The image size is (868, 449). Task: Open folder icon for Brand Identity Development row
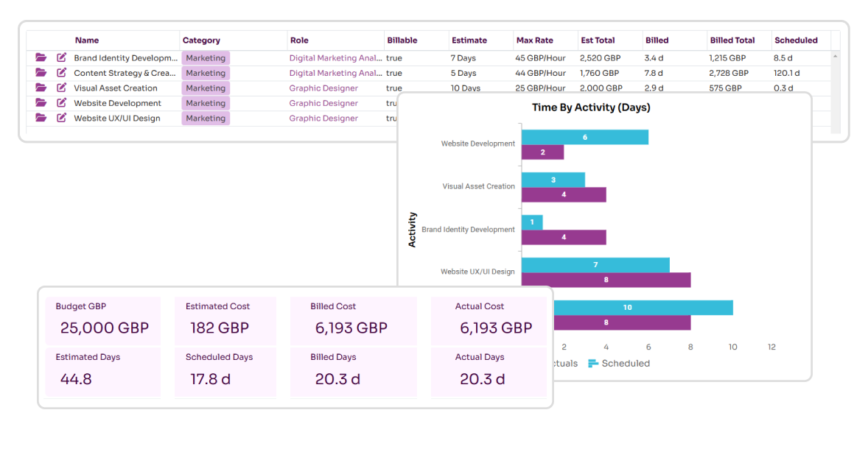pyautogui.click(x=41, y=57)
